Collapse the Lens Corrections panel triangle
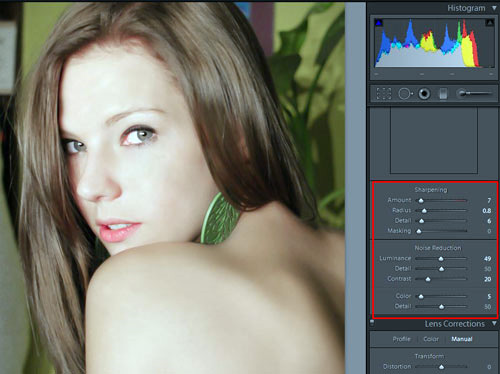The height and width of the screenshot is (374, 500). 494,323
